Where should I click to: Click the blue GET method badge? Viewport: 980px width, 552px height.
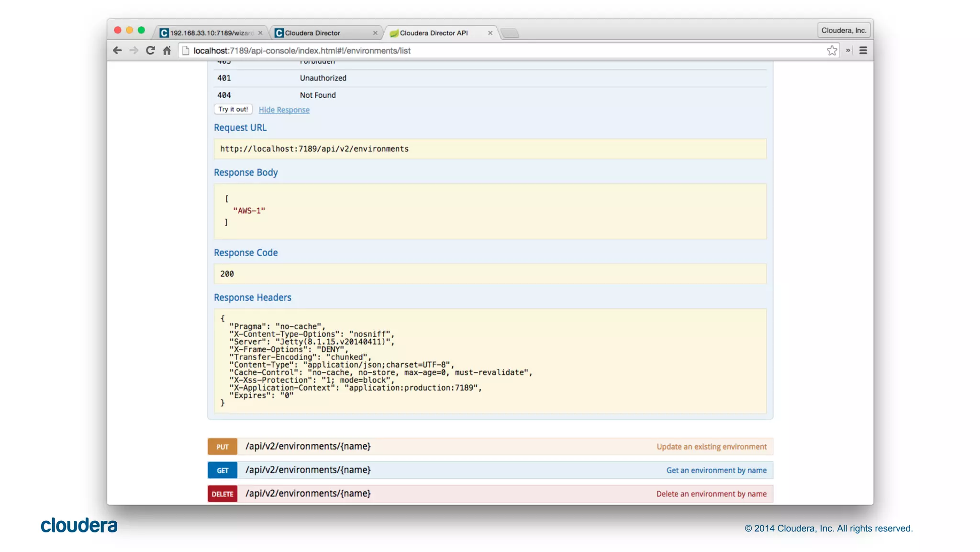pos(223,470)
